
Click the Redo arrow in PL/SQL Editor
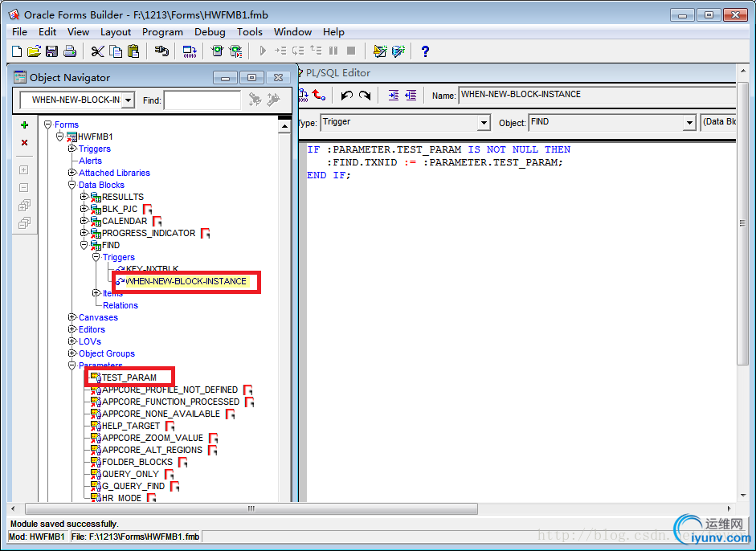365,96
